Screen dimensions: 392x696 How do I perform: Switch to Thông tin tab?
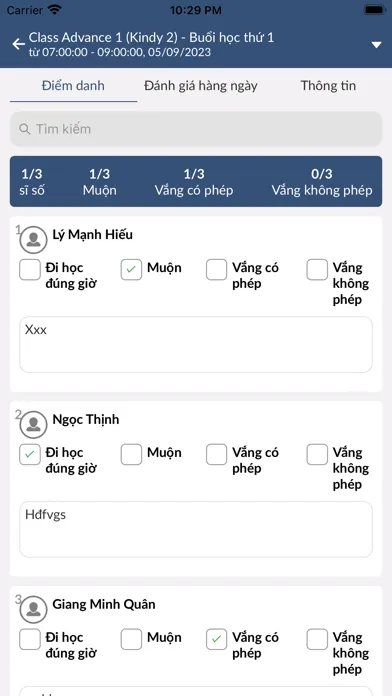(x=328, y=86)
